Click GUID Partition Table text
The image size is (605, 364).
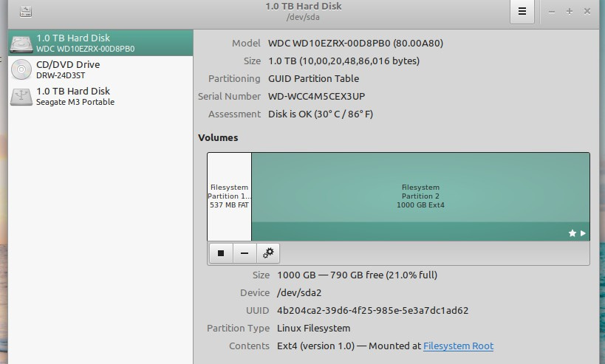coord(313,79)
